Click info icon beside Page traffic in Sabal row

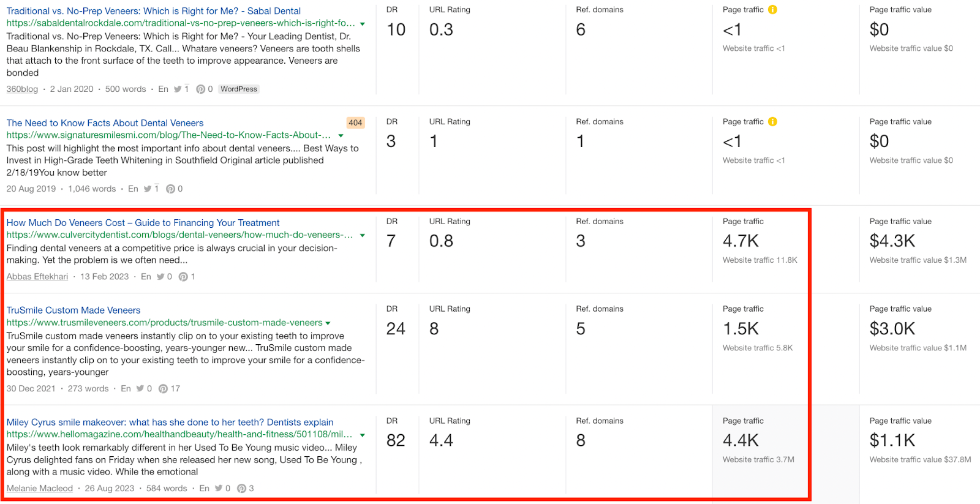(x=772, y=10)
